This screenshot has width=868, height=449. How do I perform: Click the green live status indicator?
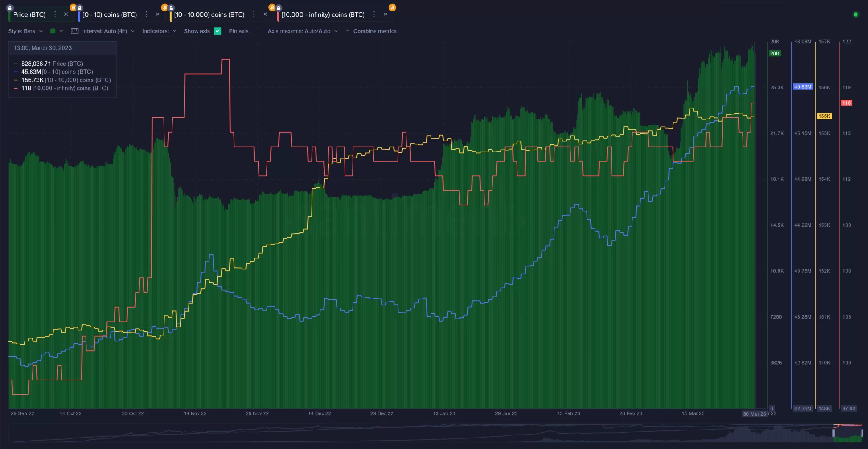[856, 14]
